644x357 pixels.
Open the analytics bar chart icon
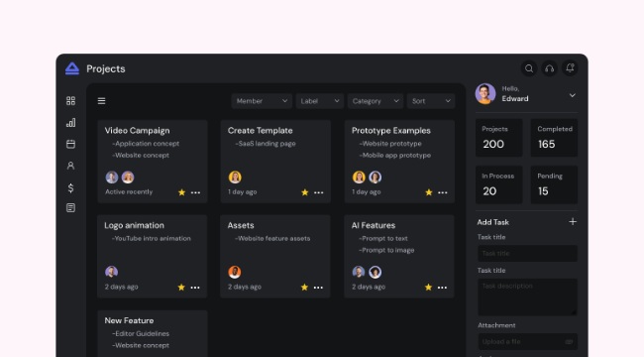coord(70,123)
